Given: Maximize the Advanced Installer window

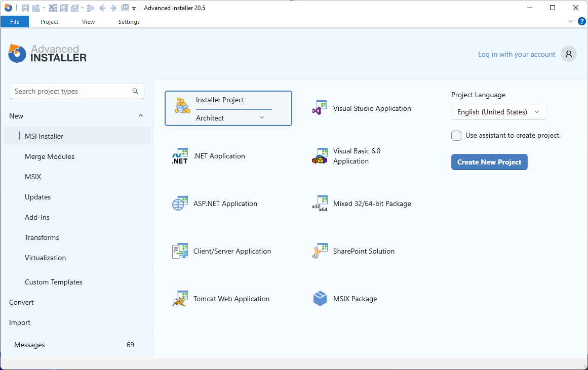Looking at the screenshot, I should [x=553, y=8].
